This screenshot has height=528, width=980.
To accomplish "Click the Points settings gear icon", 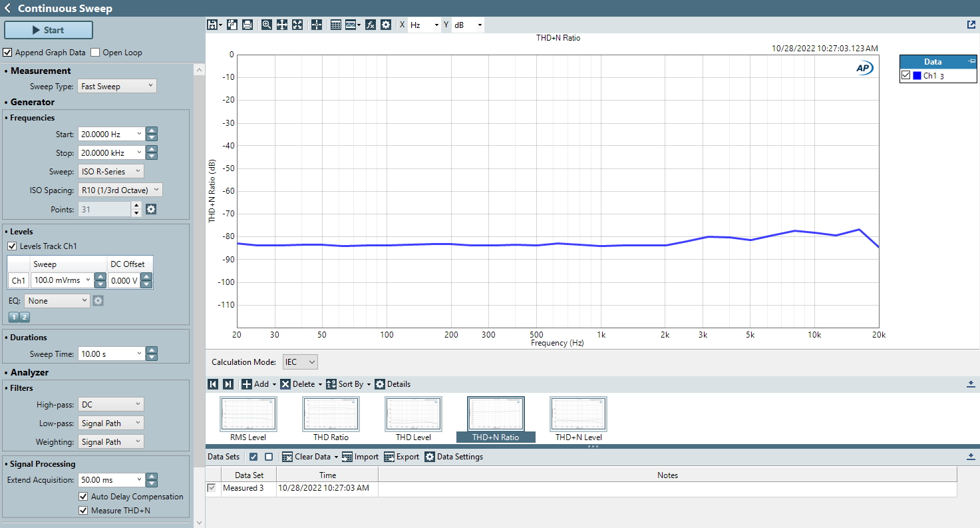I will click(x=151, y=209).
